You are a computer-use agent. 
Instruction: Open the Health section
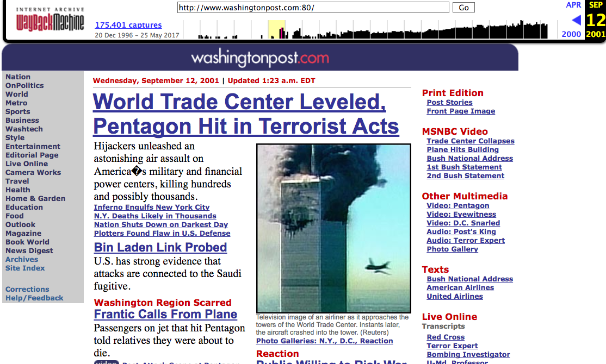click(x=18, y=190)
